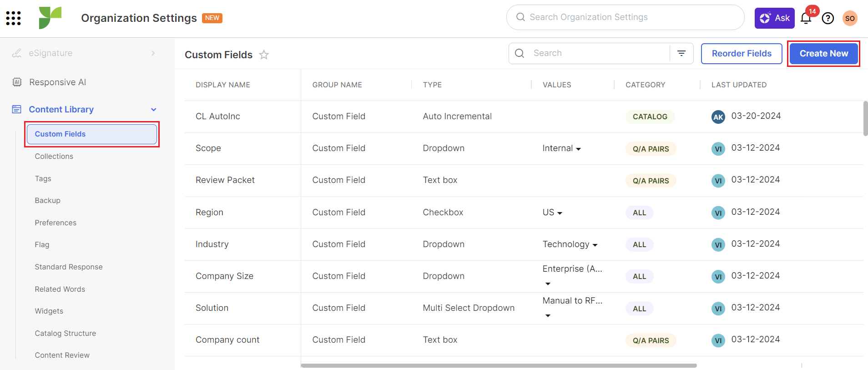Focus the Search Organization Settings field
Image resolution: width=868 pixels, height=370 pixels.
625,17
